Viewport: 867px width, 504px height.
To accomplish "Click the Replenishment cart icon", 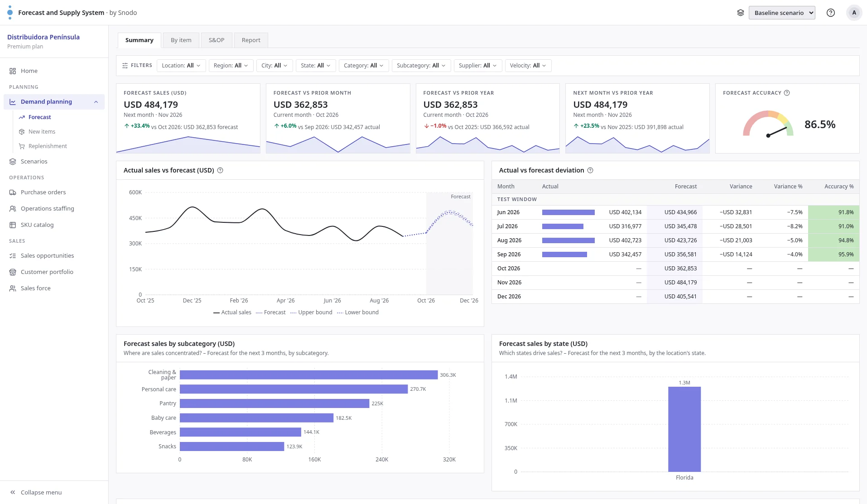I will (22, 146).
